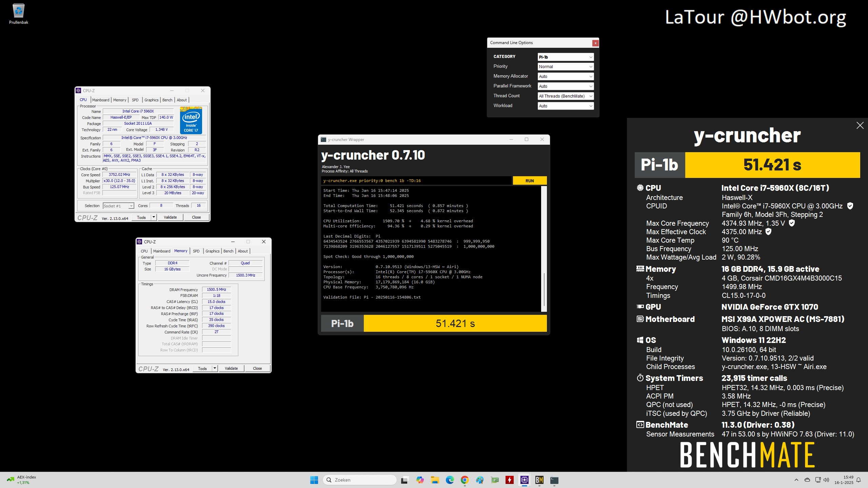
Task: Click the CPUID verified shield icon
Action: 850,206
